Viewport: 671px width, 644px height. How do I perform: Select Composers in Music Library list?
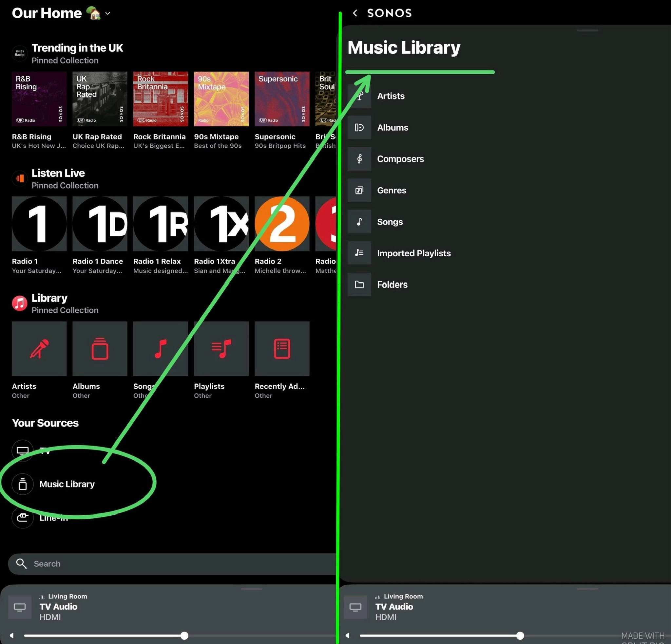point(400,159)
